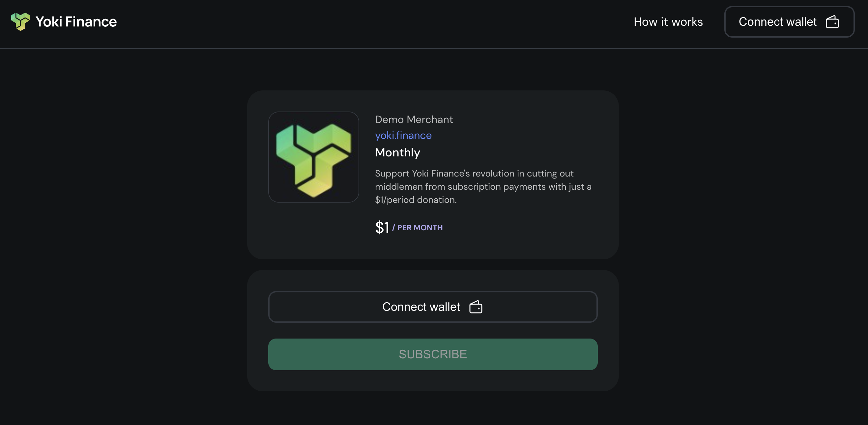The width and height of the screenshot is (868, 425).
Task: Click Connect wallet inside the subscription card
Action: 433,307
